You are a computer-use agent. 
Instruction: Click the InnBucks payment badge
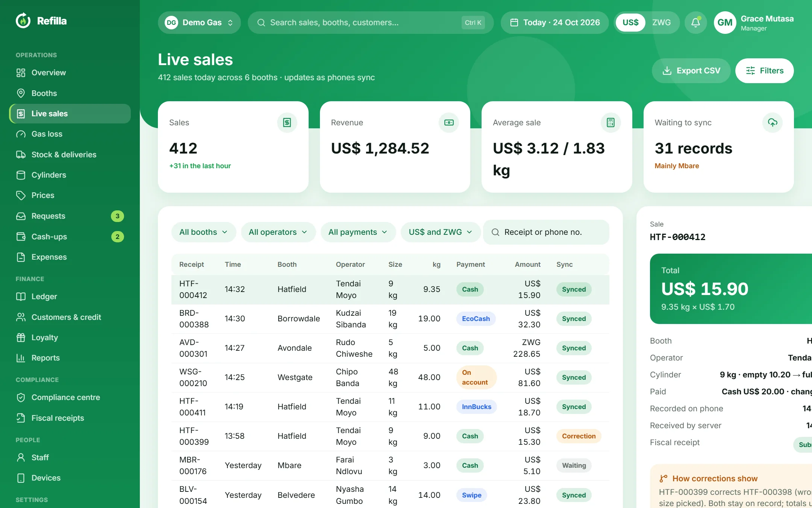pyautogui.click(x=476, y=407)
